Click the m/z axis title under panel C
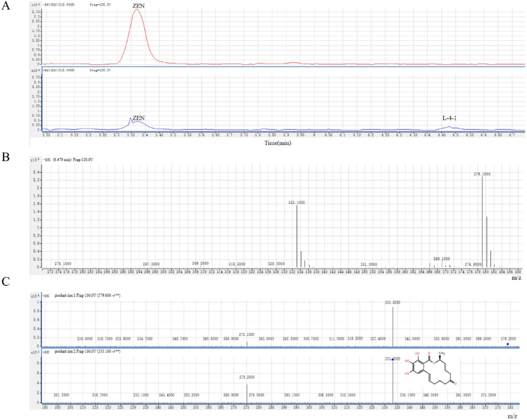Viewport: 527px width, 420px height. (512, 416)
